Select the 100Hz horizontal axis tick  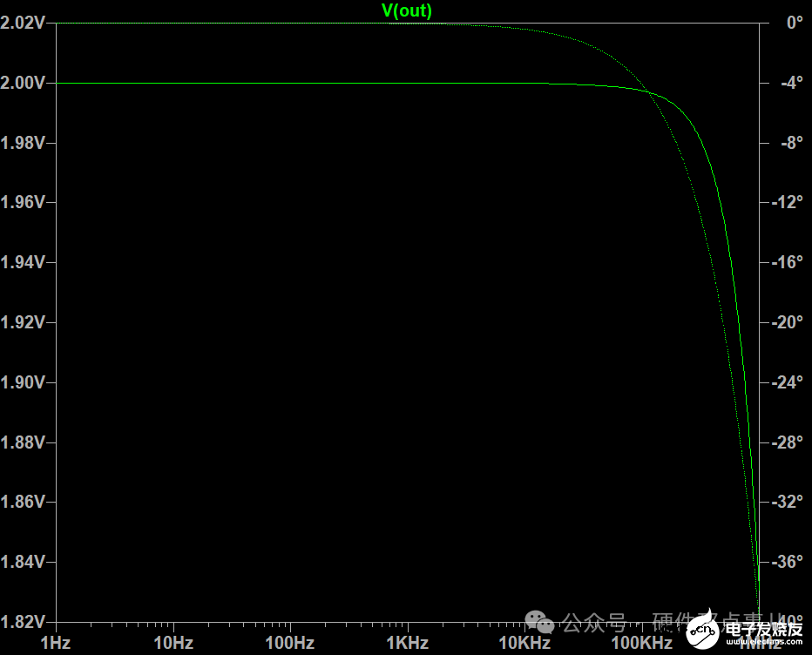(x=290, y=643)
